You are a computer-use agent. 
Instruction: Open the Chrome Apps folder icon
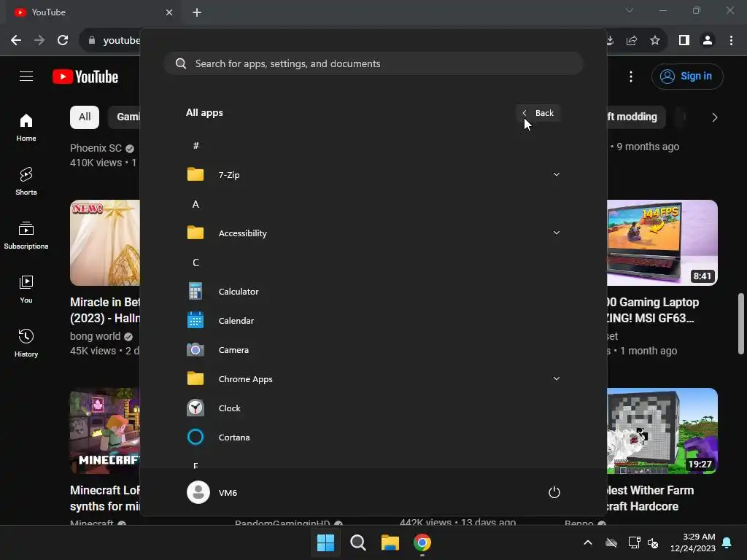[196, 378]
